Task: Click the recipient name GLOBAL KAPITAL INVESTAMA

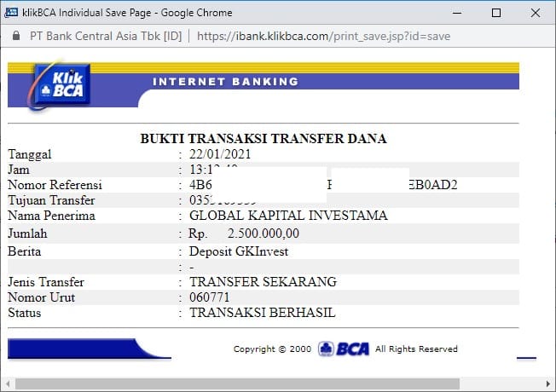Action: 288,216
